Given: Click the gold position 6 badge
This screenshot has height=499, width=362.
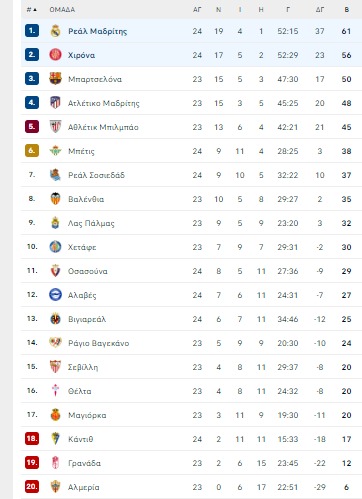Looking at the screenshot, I should coord(32,151).
